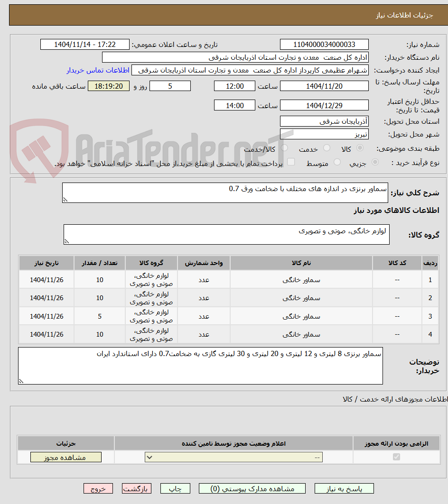
Task: Click the remaining days field showing 5
Action: click(170, 86)
